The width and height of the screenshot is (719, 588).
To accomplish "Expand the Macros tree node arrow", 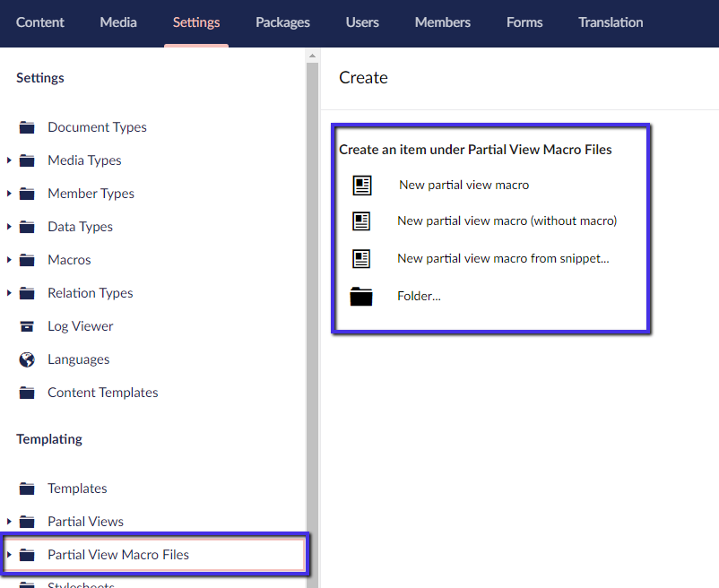I will [9, 260].
